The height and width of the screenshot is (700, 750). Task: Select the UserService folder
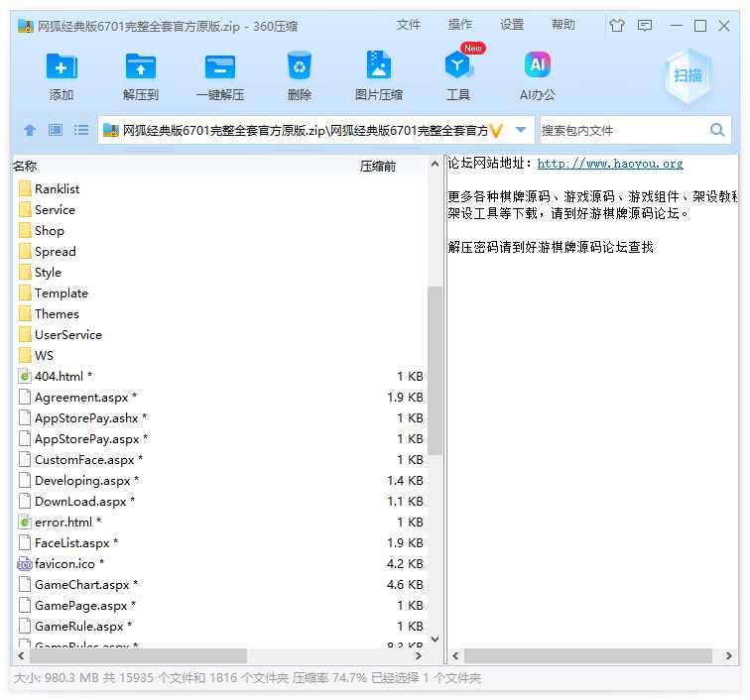point(60,335)
